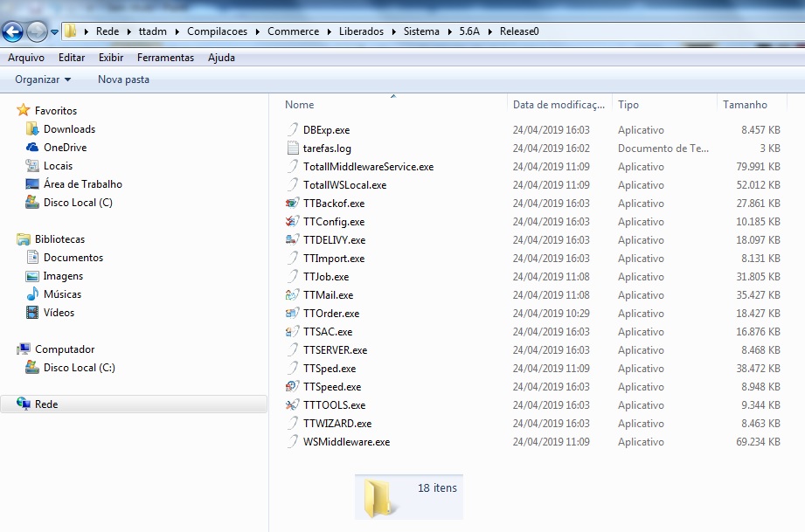Click the TTSAC.exe file icon
The height and width of the screenshot is (532, 805).
[292, 332]
